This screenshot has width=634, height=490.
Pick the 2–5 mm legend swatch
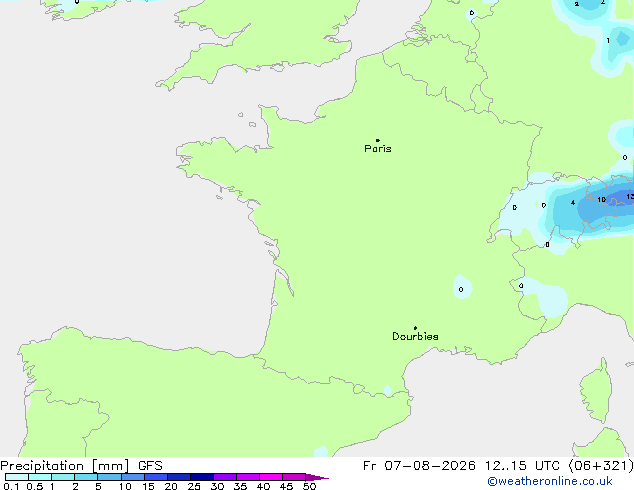(86, 477)
